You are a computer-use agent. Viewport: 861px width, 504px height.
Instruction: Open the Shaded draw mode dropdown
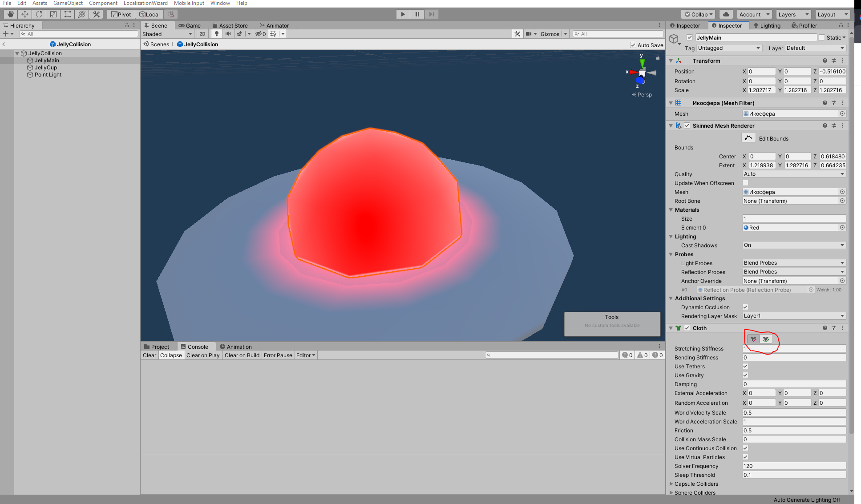click(167, 34)
